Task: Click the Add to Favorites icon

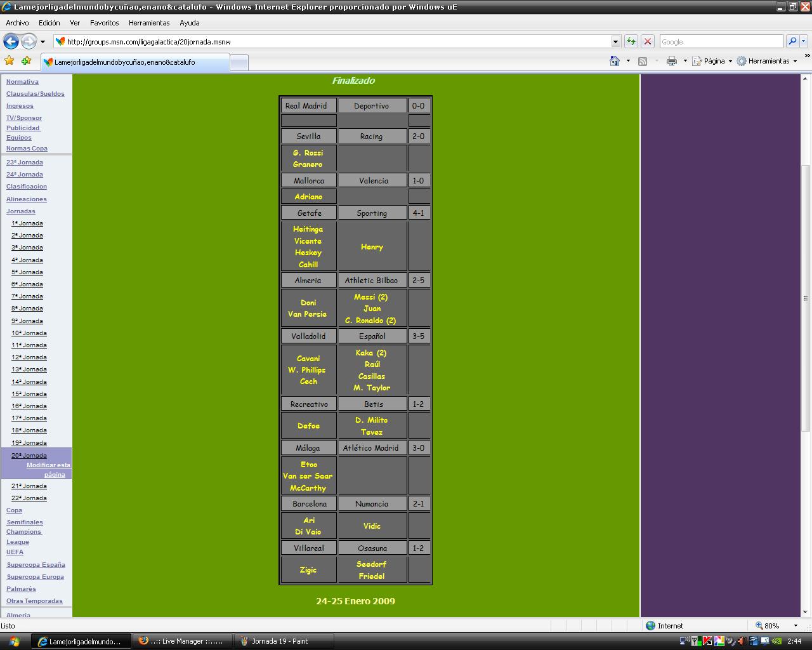Action: [x=26, y=61]
